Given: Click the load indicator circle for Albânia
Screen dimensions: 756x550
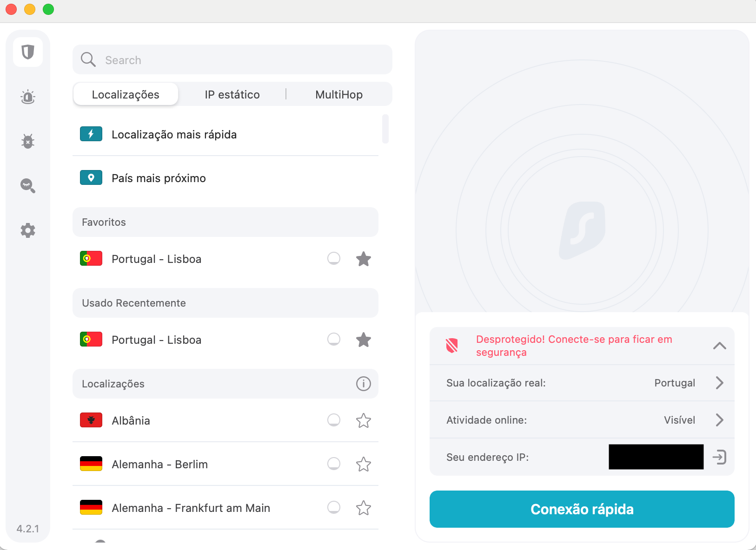Looking at the screenshot, I should tap(334, 420).
